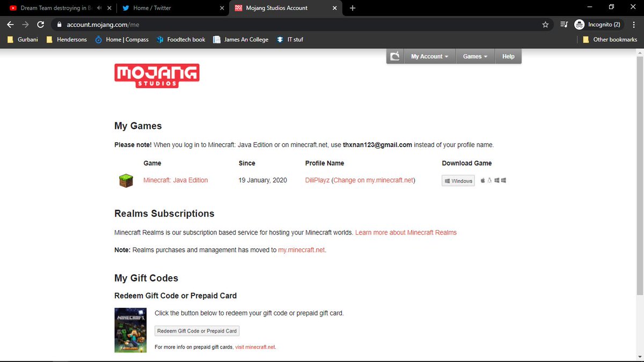The height and width of the screenshot is (362, 644).
Task: Open the Hendersons bookmark folder
Action: [x=67, y=39]
